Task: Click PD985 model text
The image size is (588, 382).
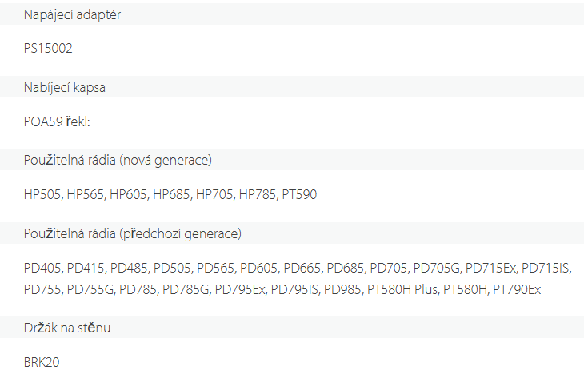Action: pos(343,289)
